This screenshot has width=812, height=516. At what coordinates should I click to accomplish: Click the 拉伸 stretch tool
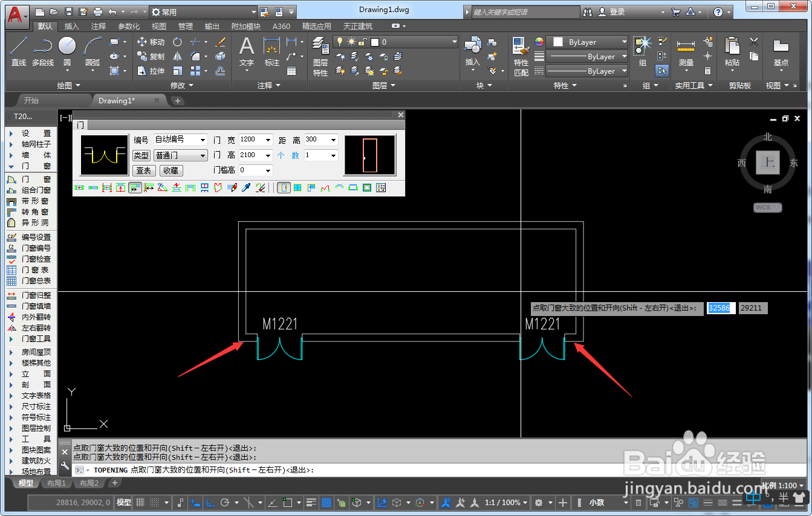(x=151, y=71)
